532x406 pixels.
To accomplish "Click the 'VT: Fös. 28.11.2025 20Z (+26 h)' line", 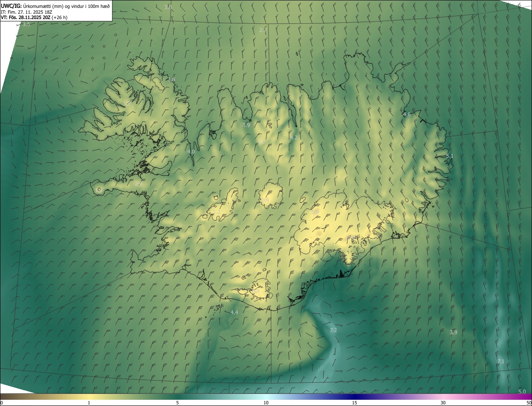I will (x=34, y=18).
